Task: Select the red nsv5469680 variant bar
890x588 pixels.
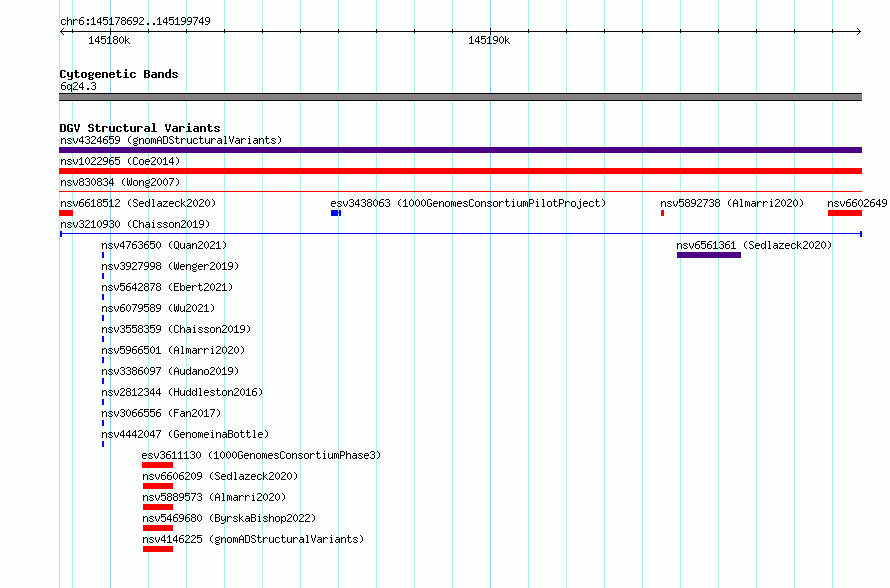Action: [158, 528]
